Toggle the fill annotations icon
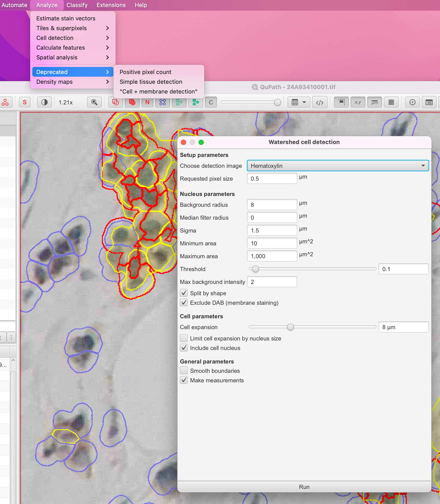This screenshot has width=440, height=504. (x=132, y=102)
